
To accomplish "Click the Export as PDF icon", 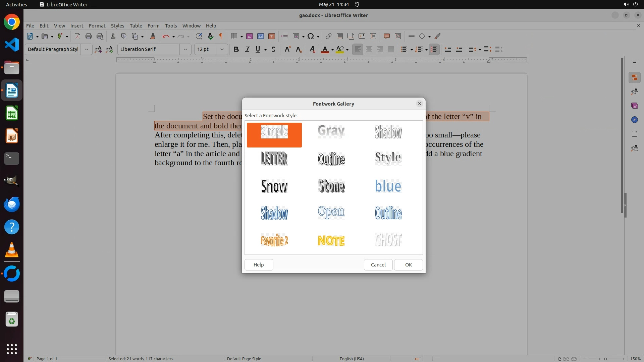I will click(x=77, y=36).
